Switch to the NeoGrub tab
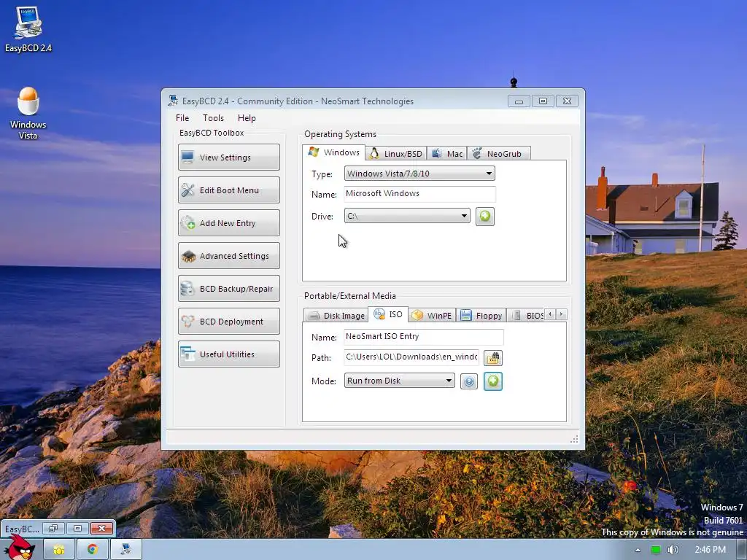Screen dimensions: 747x560 (x=498, y=154)
